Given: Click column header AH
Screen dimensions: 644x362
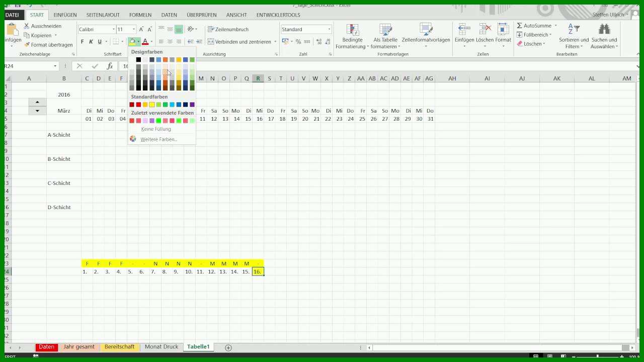Looking at the screenshot, I should pos(452,78).
